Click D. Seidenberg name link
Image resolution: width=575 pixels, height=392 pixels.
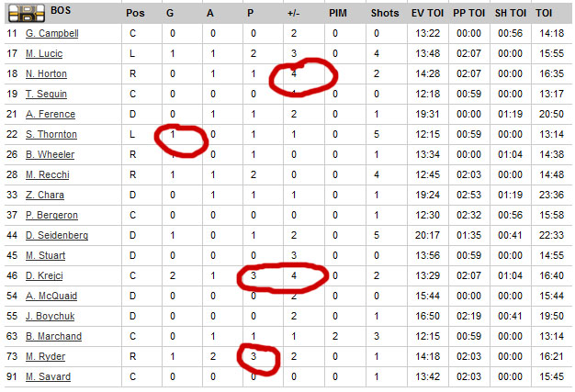pos(57,235)
